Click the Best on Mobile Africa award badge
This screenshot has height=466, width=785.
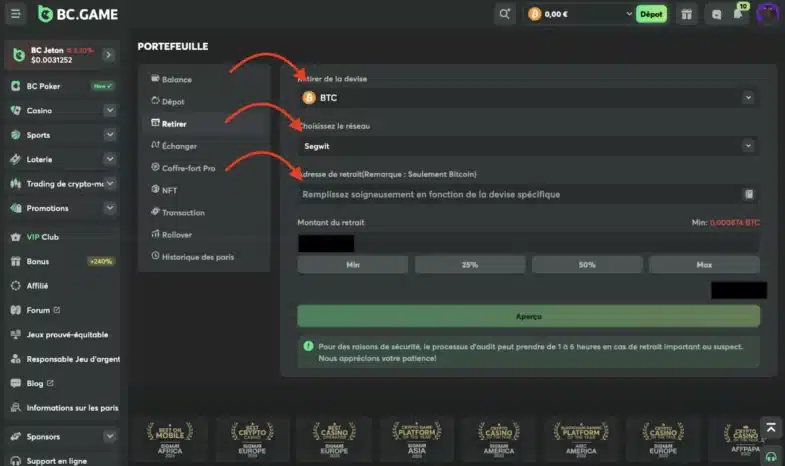[170, 438]
